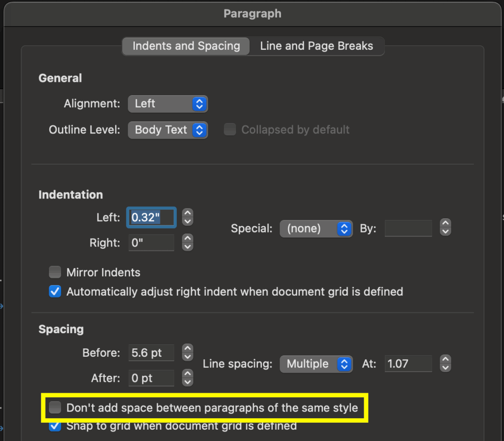Increase Spacing Before with up arrow
The width and height of the screenshot is (504, 441).
[188, 348]
